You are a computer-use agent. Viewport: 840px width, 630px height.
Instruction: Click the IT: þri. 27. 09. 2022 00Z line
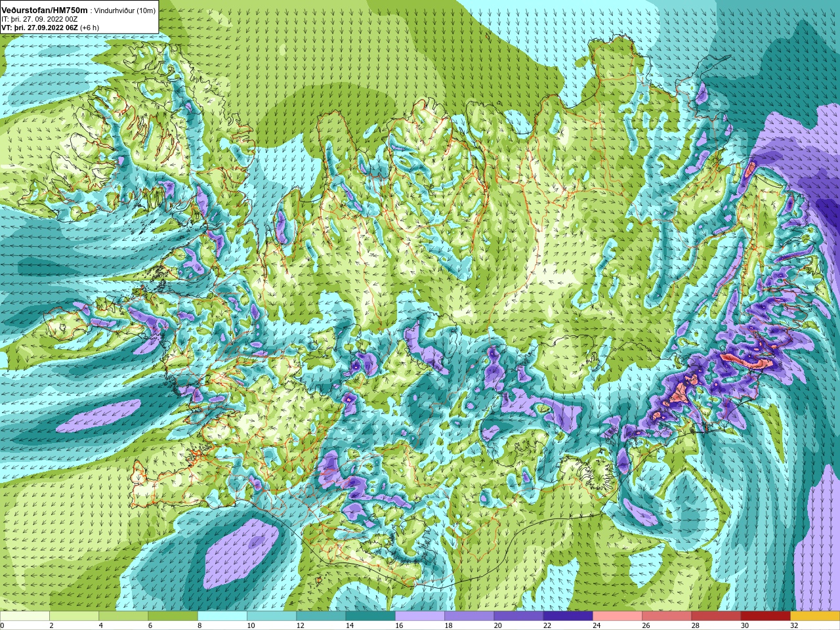39,20
